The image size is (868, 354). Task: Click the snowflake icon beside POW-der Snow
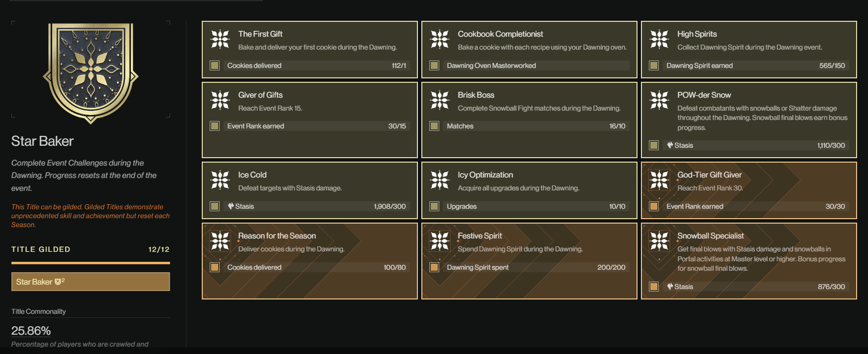click(x=659, y=100)
